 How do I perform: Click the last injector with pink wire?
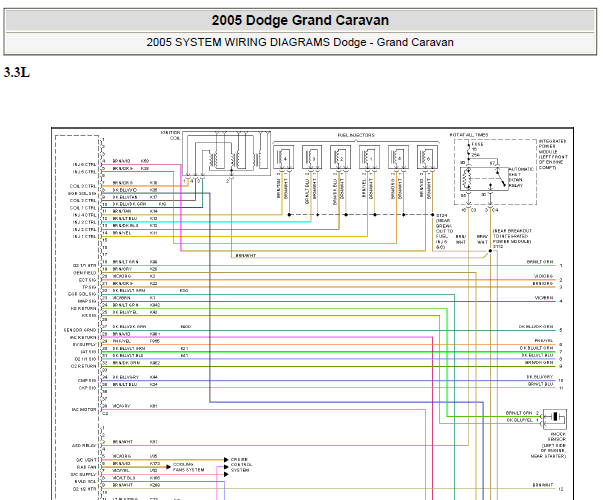point(427,157)
